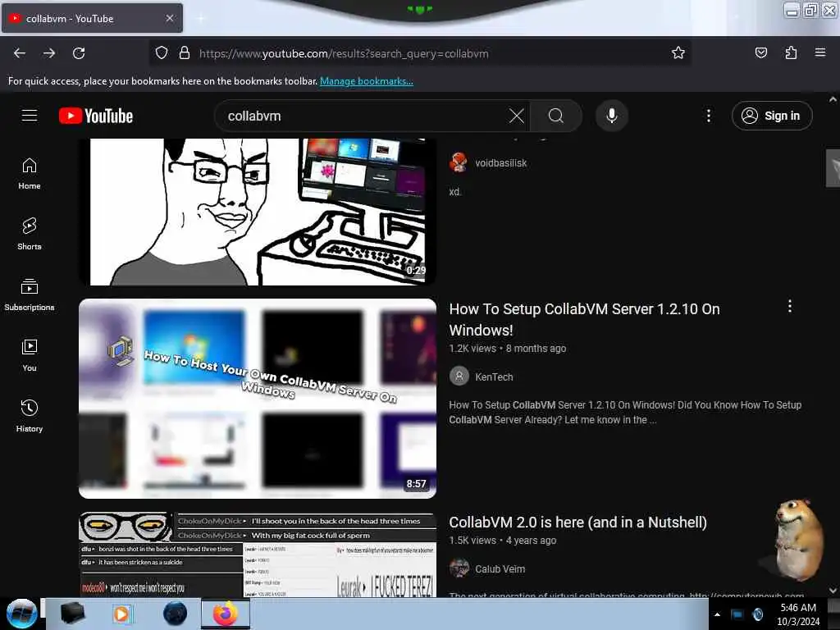Open watch History in sidebar
This screenshot has height=630, width=840.
pyautogui.click(x=30, y=417)
